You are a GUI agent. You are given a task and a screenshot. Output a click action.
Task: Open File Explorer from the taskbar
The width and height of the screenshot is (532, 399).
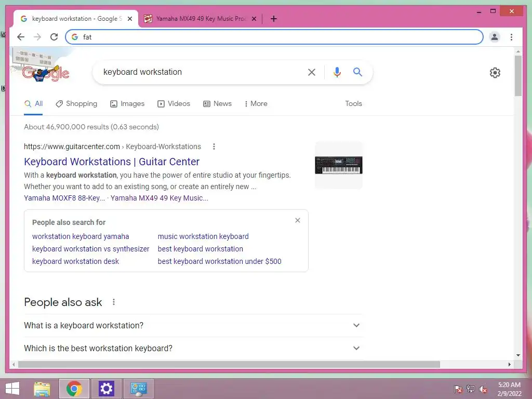coord(42,389)
